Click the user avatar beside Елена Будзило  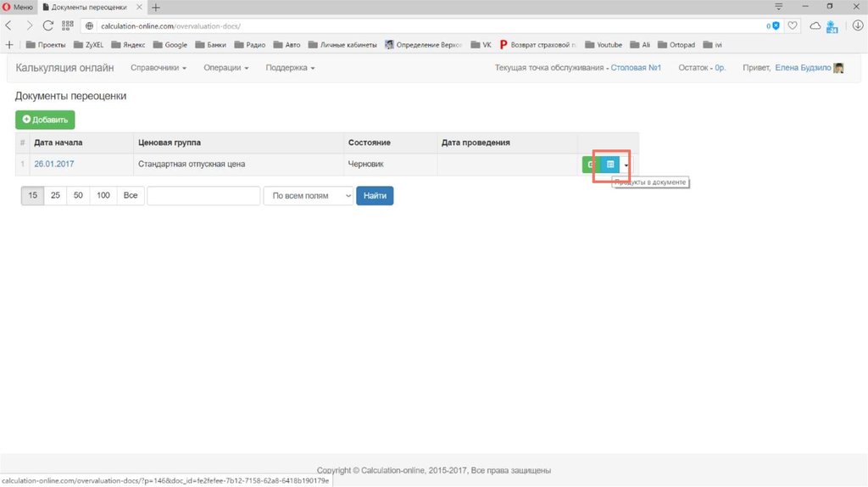pos(838,68)
